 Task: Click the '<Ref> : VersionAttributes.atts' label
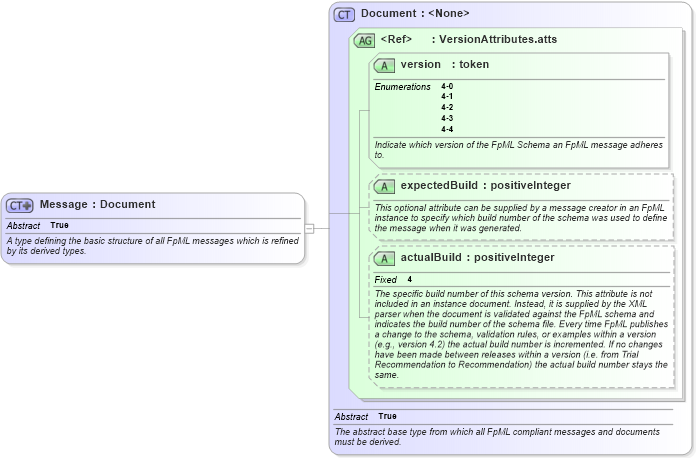pos(469,39)
